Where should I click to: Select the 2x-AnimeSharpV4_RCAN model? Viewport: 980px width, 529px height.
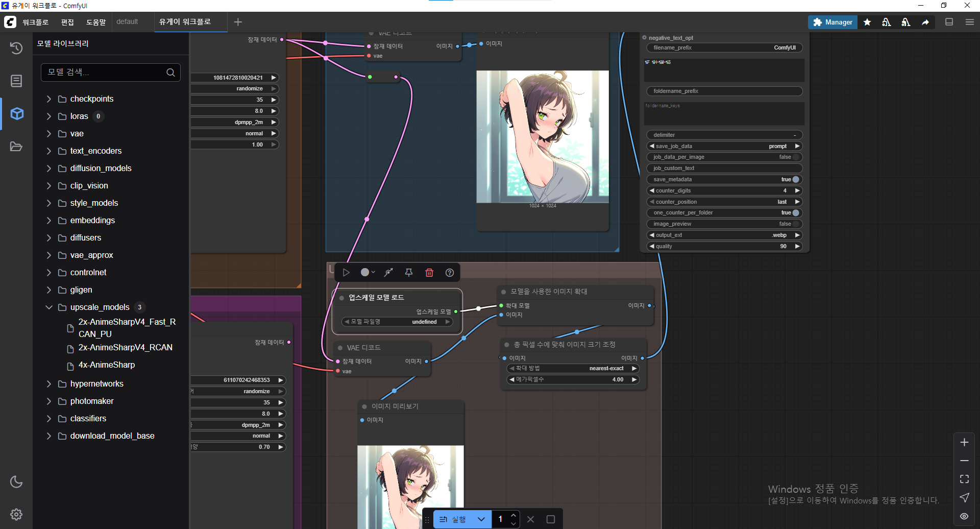pos(126,348)
